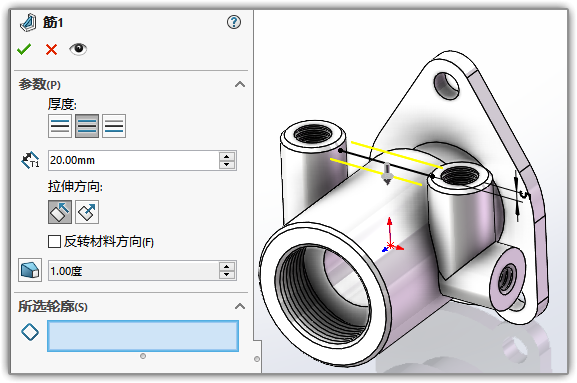Image resolution: width=577 pixels, height=383 pixels.
Task: Select second-side thickness option
Action: coord(114,126)
